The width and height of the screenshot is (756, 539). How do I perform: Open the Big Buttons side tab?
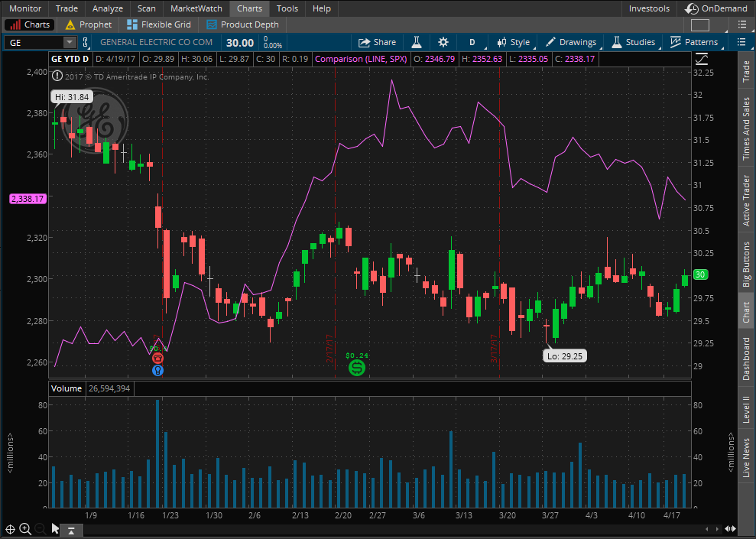746,264
